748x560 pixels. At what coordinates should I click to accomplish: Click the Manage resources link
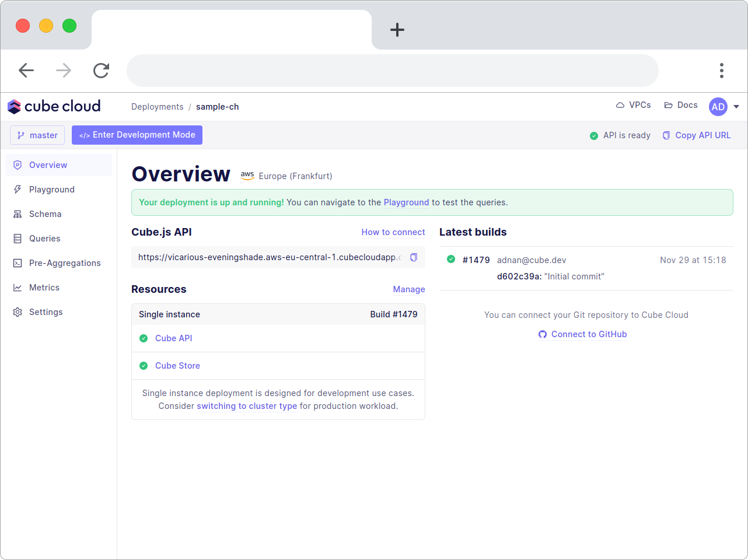pos(409,289)
